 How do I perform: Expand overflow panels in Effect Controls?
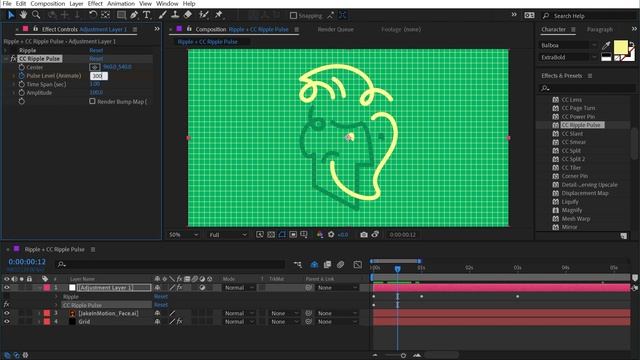click(157, 29)
